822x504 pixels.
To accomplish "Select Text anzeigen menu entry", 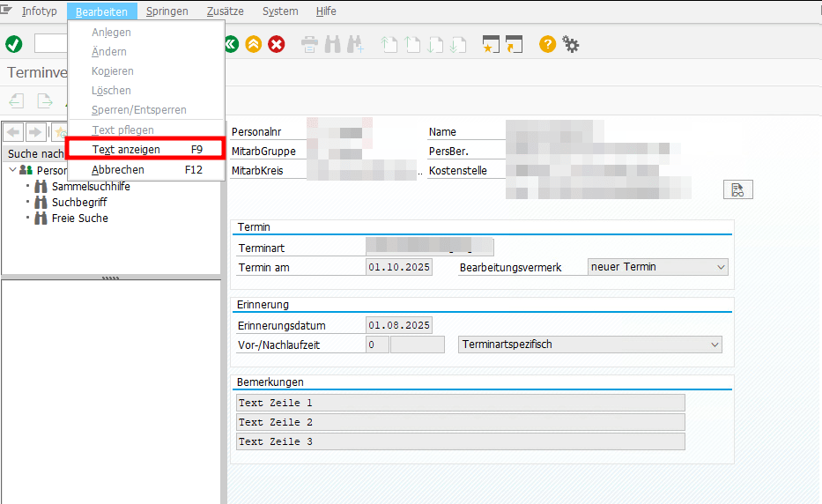I will click(x=126, y=150).
